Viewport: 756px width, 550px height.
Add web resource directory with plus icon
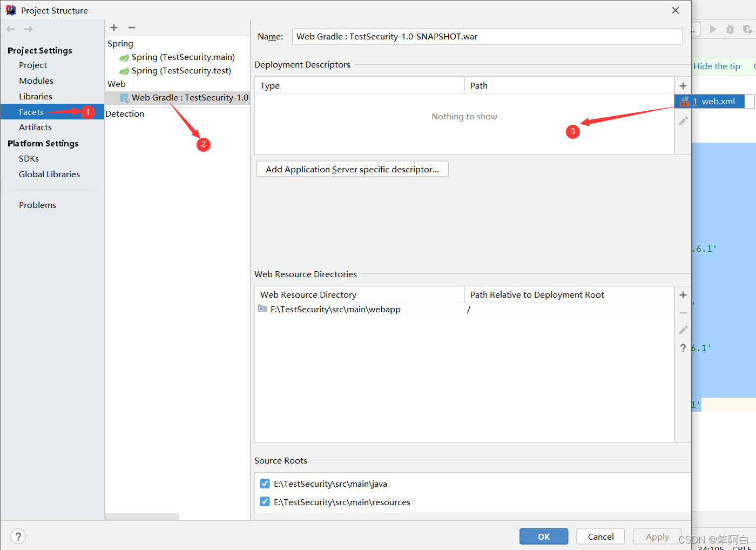683,295
